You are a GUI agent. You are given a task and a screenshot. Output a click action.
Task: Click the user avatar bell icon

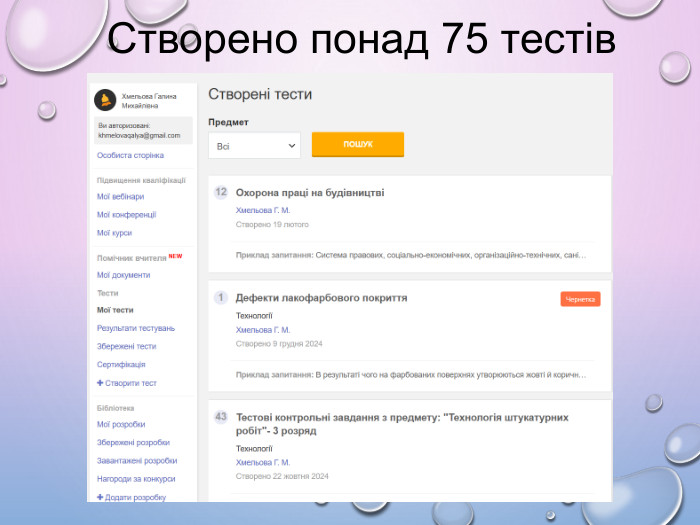105,100
